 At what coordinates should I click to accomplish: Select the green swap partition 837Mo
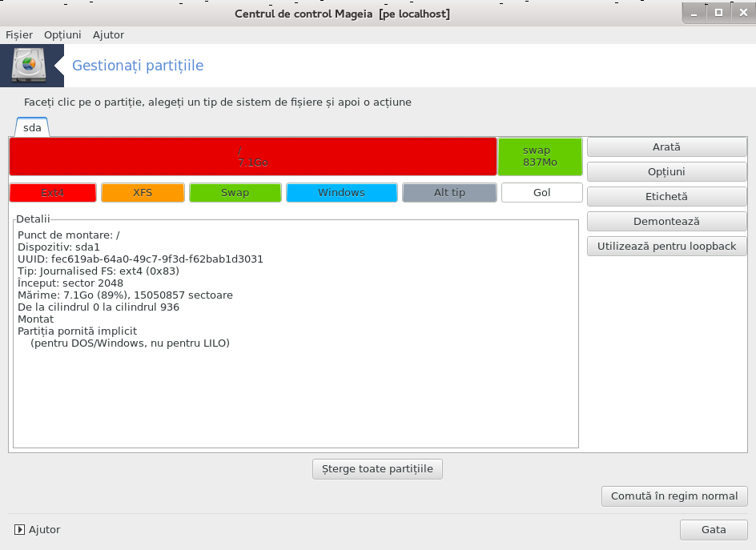(x=540, y=157)
